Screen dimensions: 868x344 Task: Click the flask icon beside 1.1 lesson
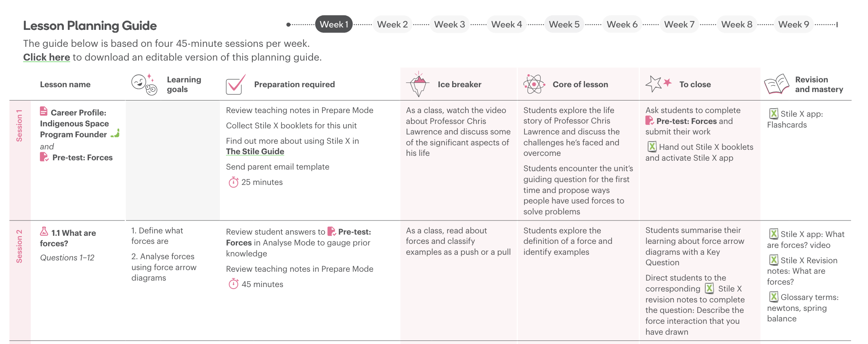pos(44,232)
